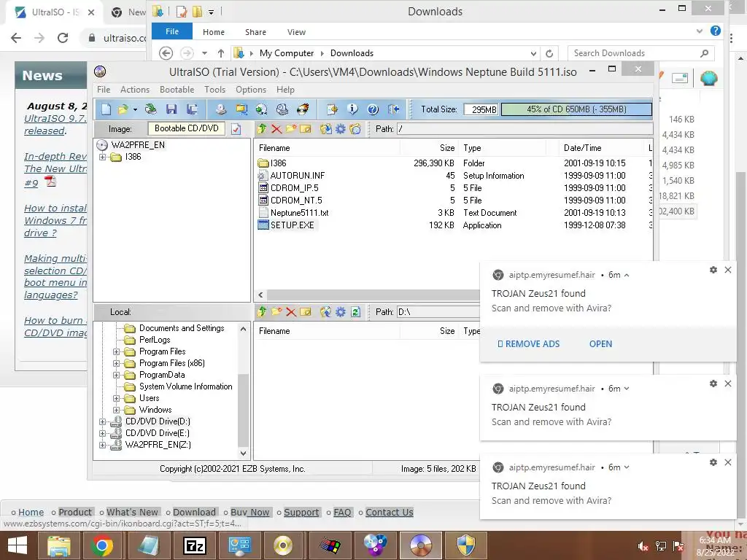Open the Options menu

click(x=251, y=90)
